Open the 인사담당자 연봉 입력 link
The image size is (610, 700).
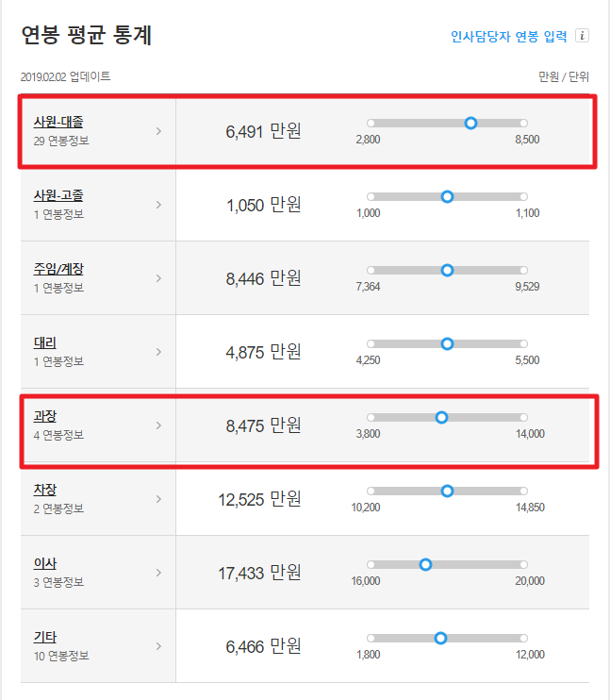point(509,36)
